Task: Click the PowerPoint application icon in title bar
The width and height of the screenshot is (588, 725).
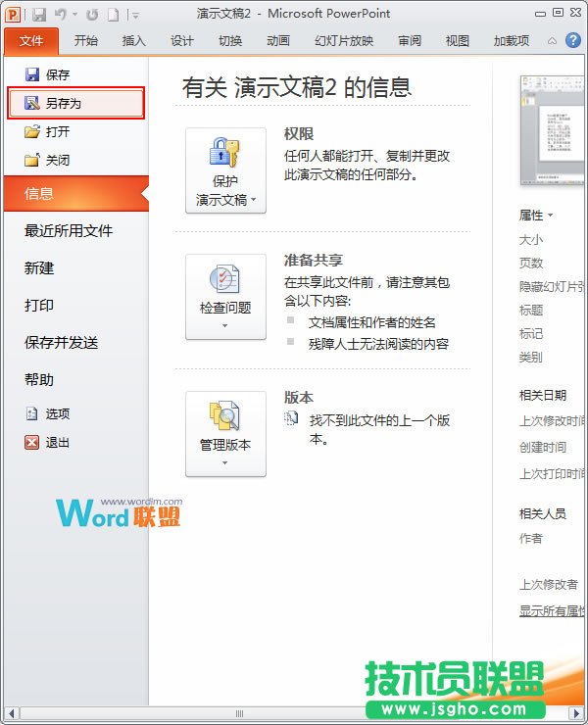Action: (x=13, y=14)
